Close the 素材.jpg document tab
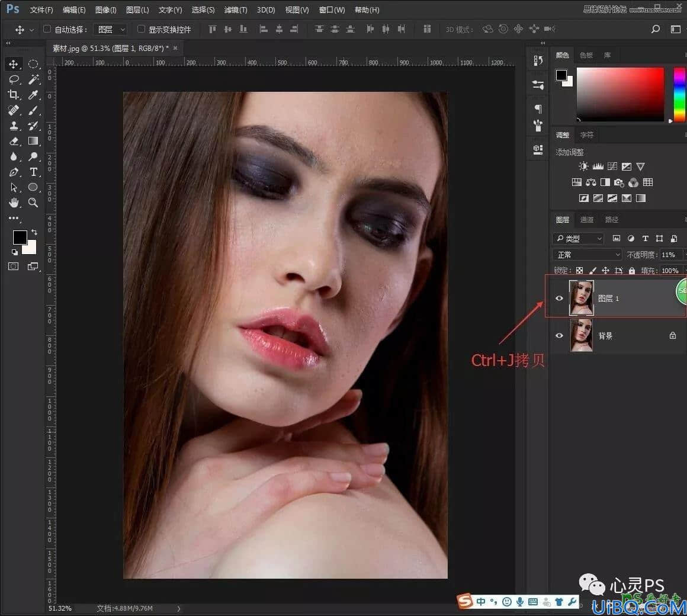687x616 pixels. pos(175,48)
